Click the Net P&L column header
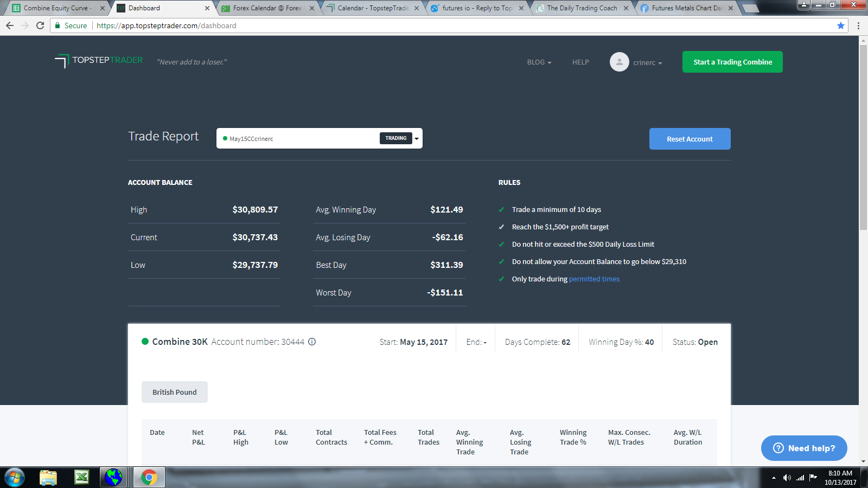 199,438
